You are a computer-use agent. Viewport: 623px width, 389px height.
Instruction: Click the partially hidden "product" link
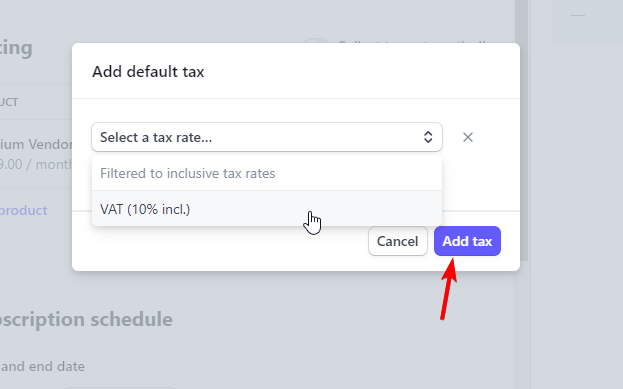pyautogui.click(x=23, y=210)
